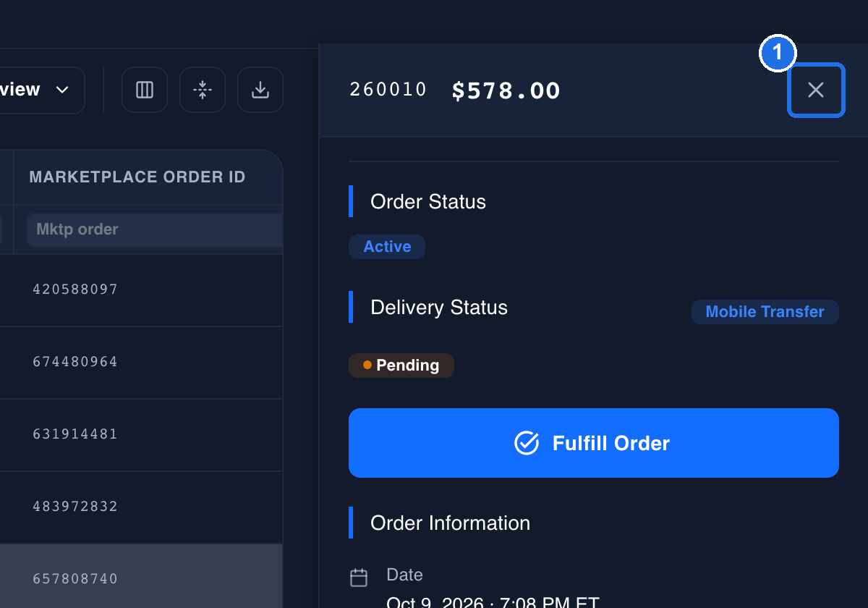Click the order number 260010

(x=388, y=90)
